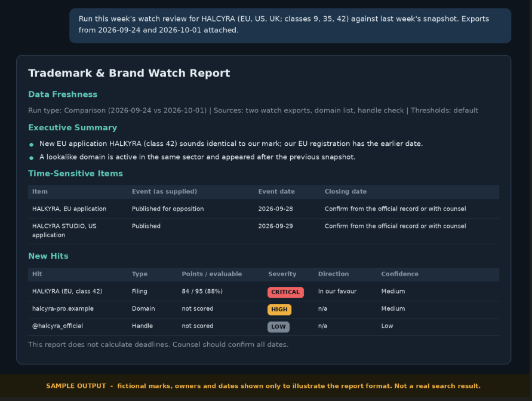
Task: Click the @halcyra_official handle hit
Action: 57,326
